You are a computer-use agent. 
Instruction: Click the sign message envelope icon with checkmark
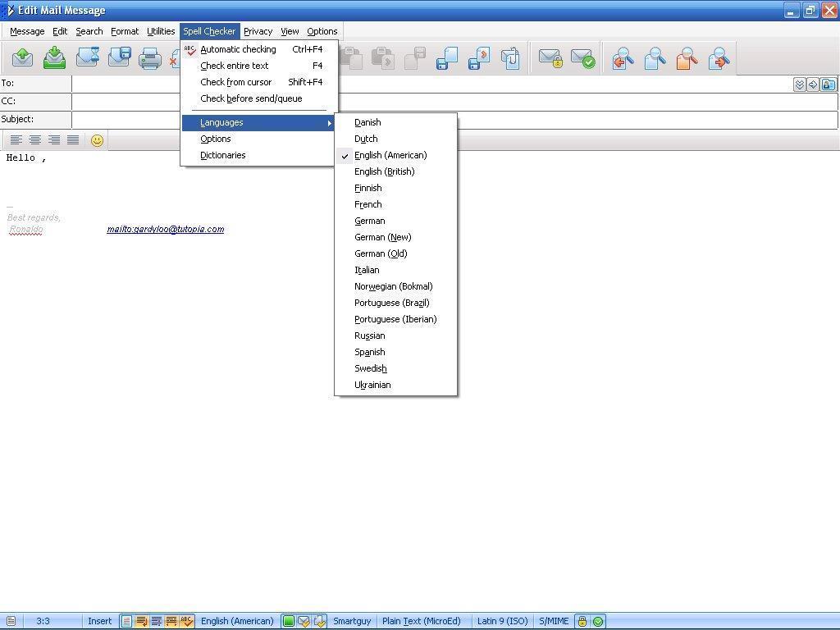[582, 58]
